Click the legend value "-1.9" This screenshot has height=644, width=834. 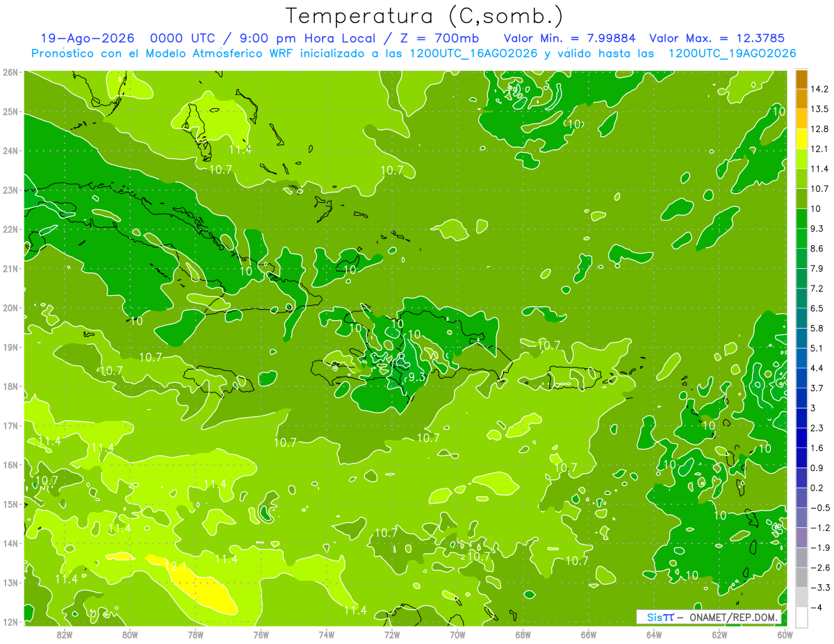click(x=819, y=548)
